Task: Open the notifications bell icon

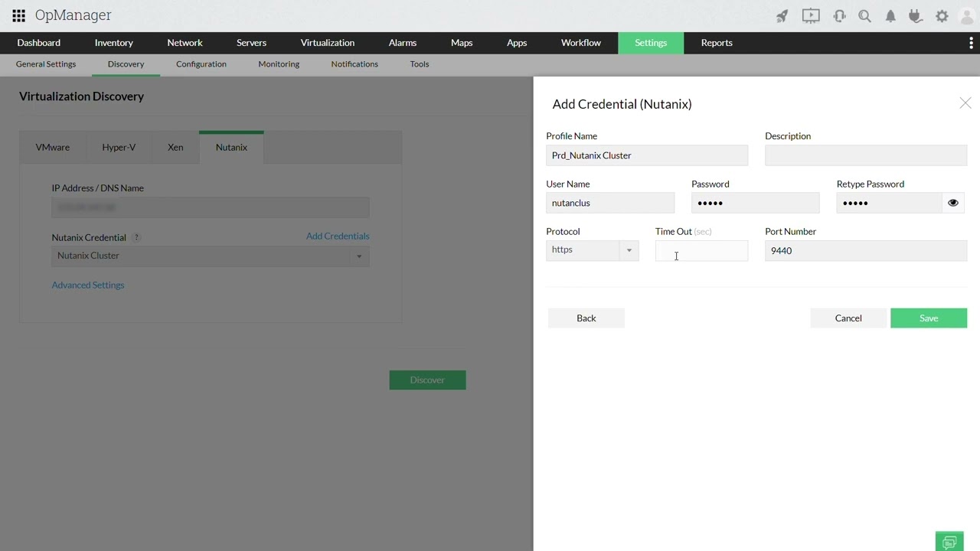Action: click(890, 16)
